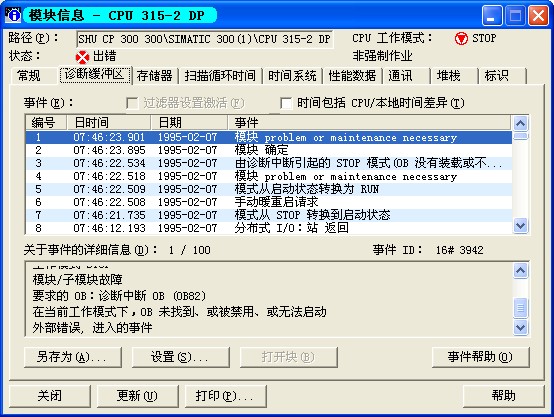Viewport: 554px width, 417px height.
Task: Select event 8 分布式 I/O: 站 返回
Action: [269, 228]
